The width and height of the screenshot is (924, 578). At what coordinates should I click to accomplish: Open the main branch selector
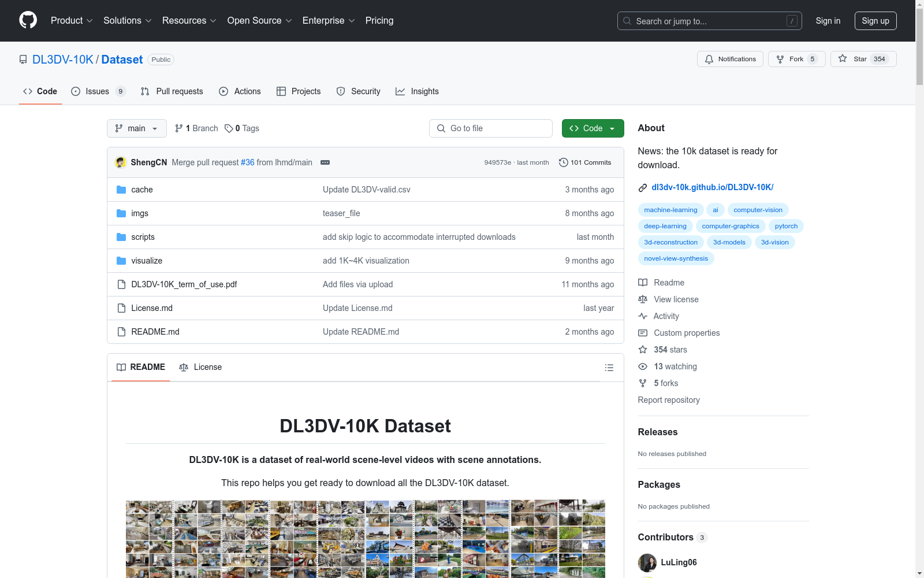[x=136, y=128]
